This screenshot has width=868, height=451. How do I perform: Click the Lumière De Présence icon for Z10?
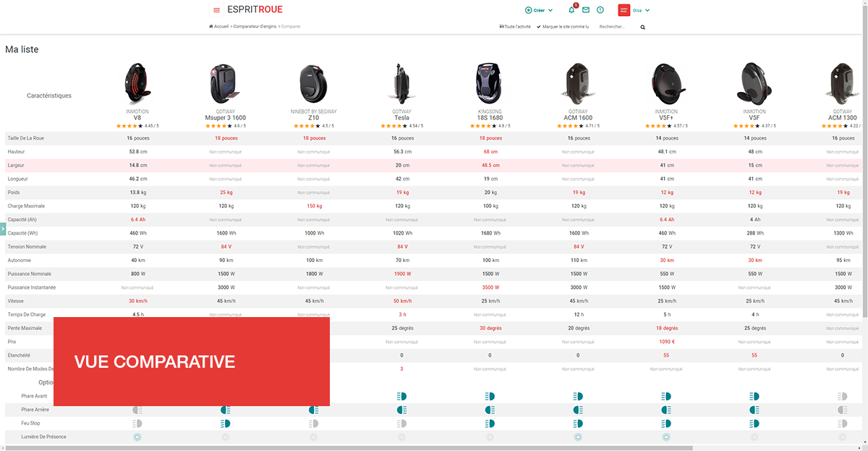pyautogui.click(x=313, y=437)
